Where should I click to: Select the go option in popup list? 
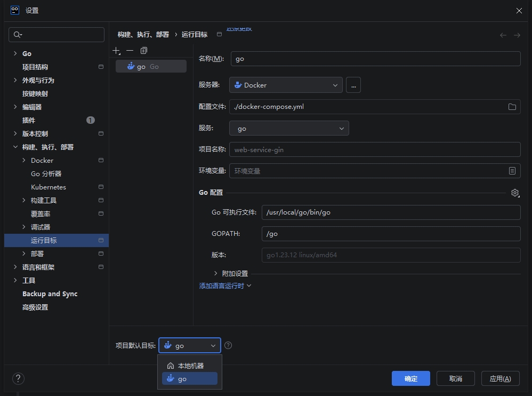[x=189, y=379]
